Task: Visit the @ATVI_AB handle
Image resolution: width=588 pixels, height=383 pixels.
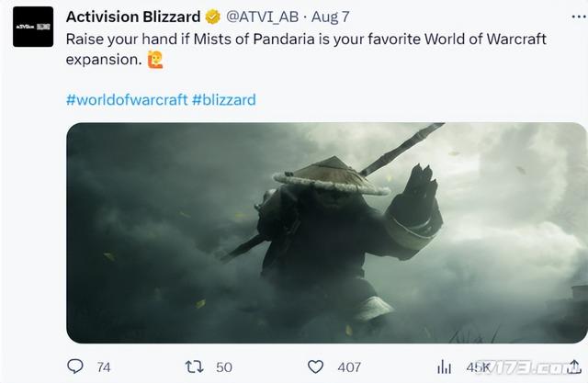Action: (262, 17)
